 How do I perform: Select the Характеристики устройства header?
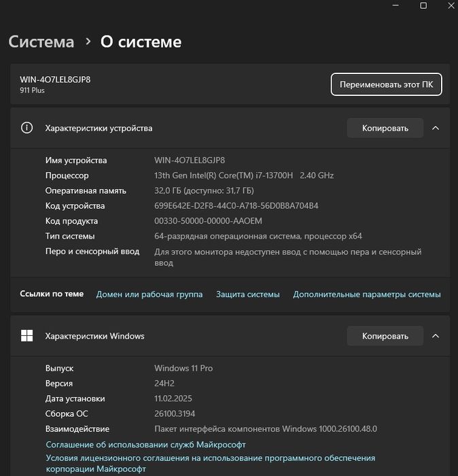pyautogui.click(x=230, y=128)
